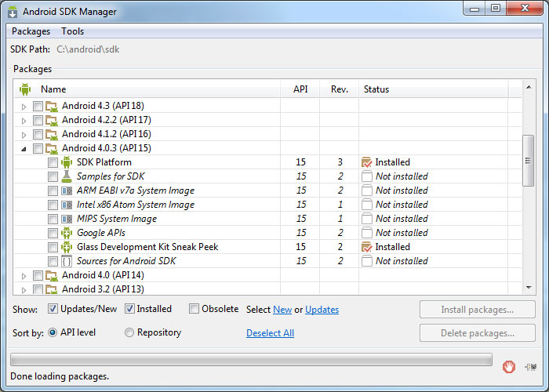Click the Google APIs add-on icon
The width and height of the screenshot is (549, 392).
click(x=67, y=233)
